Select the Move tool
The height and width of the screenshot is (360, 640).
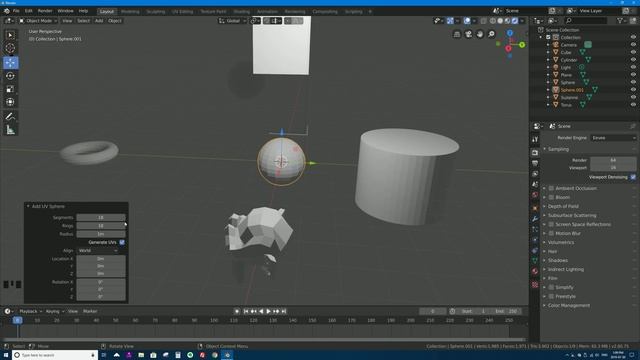click(10, 62)
